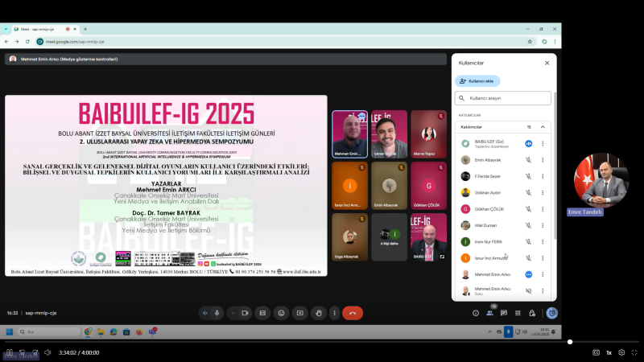Rewind the video ten seconds
This screenshot has width=644, height=362.
click(23, 352)
